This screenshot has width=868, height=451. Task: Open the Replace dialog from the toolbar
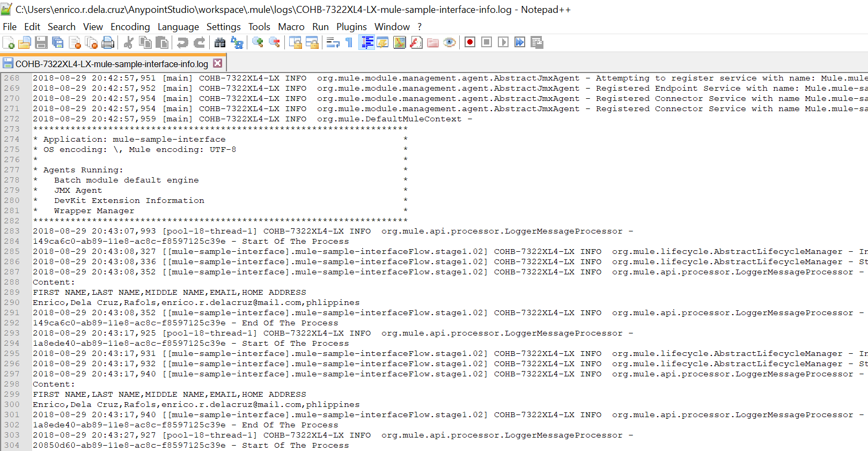pos(237,42)
